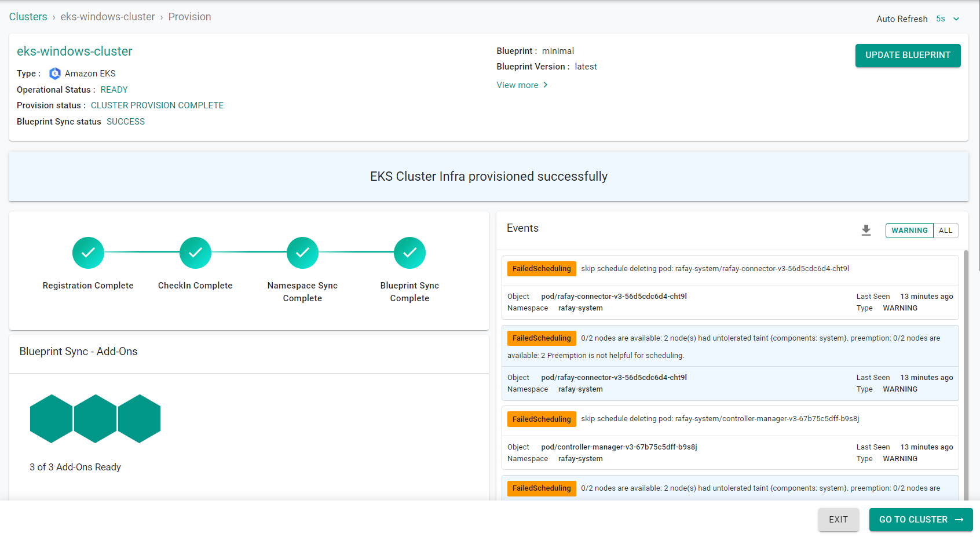Click the Events panel heading
Screen dimensions: 980x537
pyautogui.click(x=522, y=228)
